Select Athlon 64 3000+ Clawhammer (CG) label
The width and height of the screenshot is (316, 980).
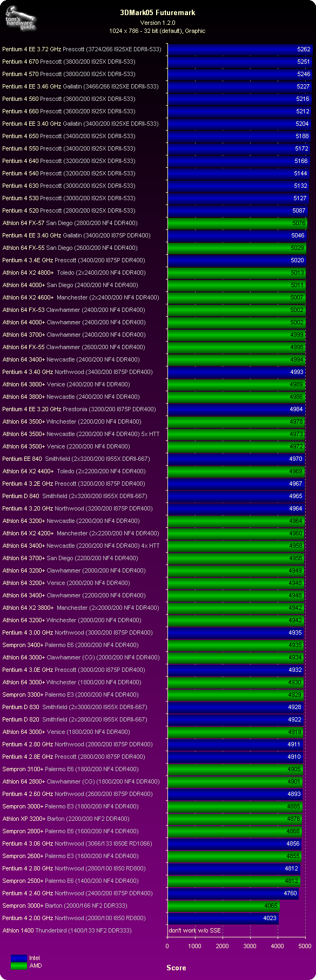point(81,657)
